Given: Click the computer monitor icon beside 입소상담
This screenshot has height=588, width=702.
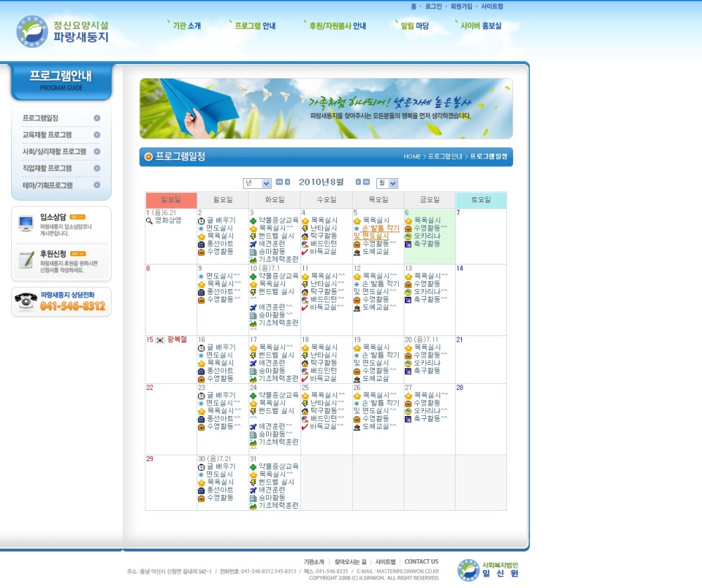Looking at the screenshot, I should pyautogui.click(x=26, y=223).
